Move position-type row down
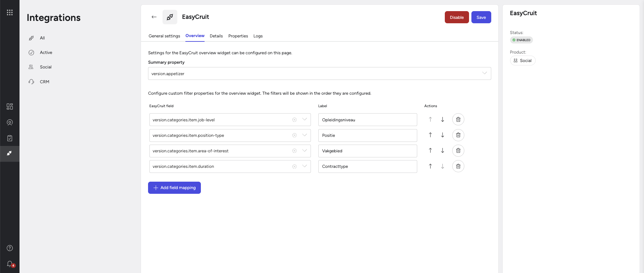Screen dimensions: 644x273 click(x=442, y=135)
